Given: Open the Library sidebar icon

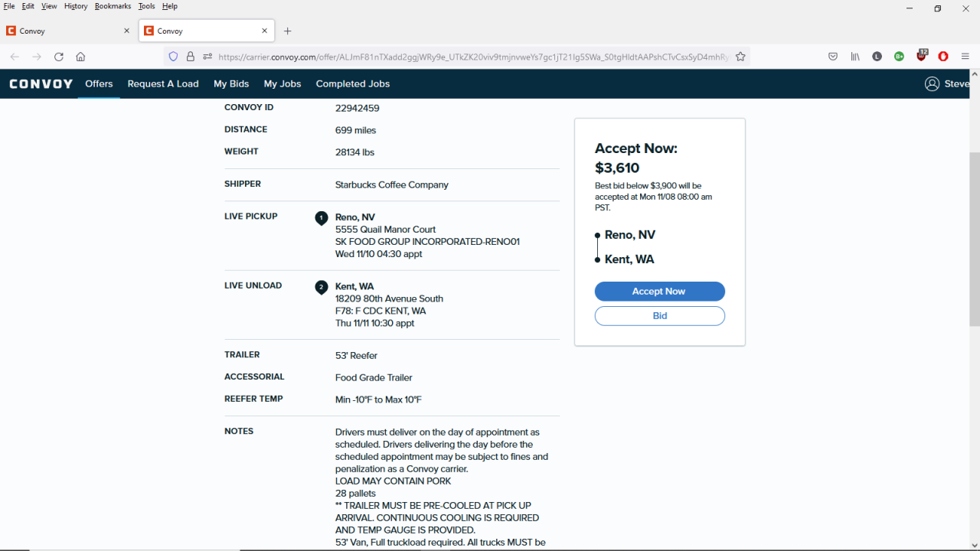Looking at the screenshot, I should click(x=855, y=57).
